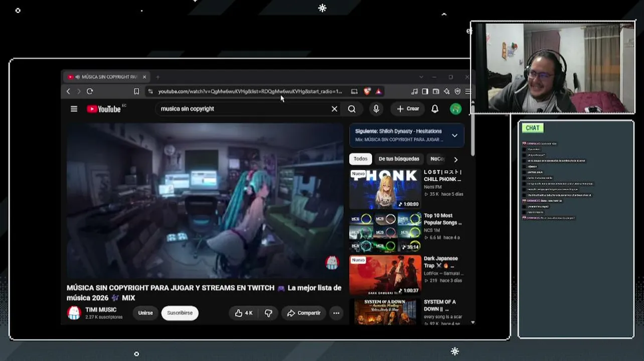Toggle the Suscribirse subscription button
Viewport: 644px width, 361px height.
point(180,313)
